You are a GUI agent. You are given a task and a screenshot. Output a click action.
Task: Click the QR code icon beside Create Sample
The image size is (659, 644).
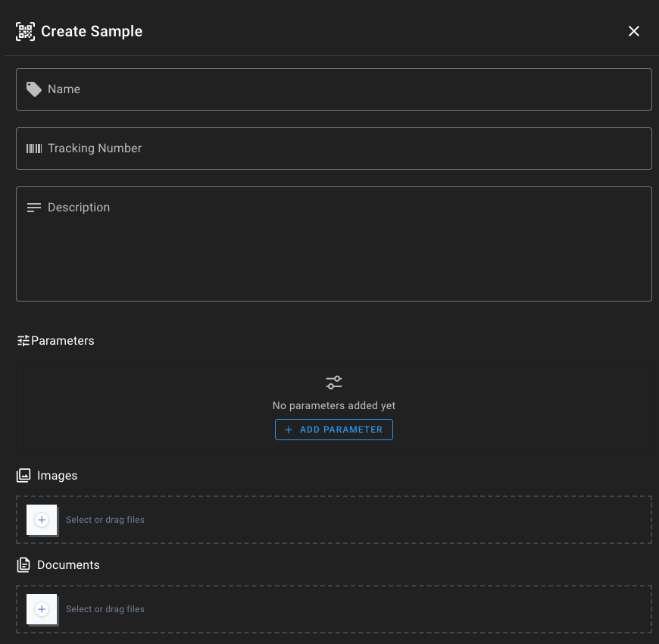coord(25,31)
